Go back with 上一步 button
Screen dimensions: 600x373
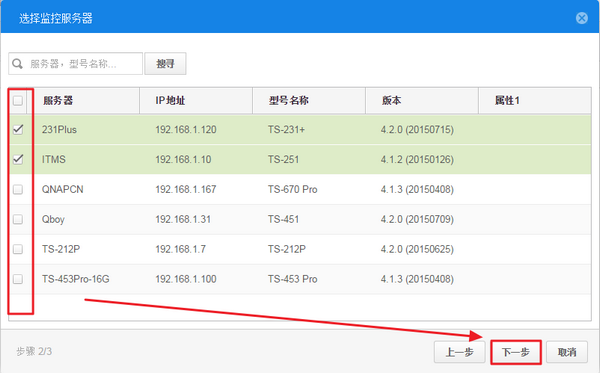pyautogui.click(x=460, y=352)
